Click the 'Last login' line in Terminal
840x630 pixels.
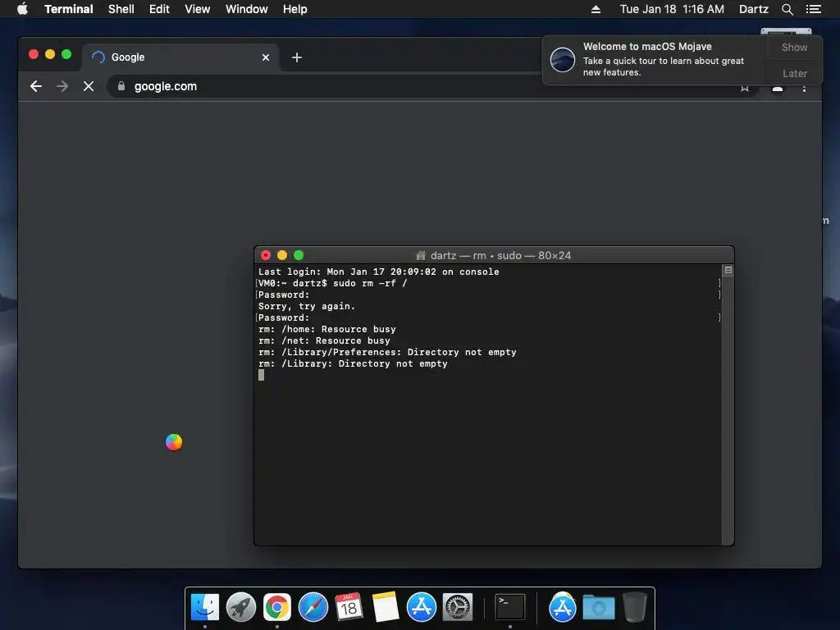click(379, 272)
